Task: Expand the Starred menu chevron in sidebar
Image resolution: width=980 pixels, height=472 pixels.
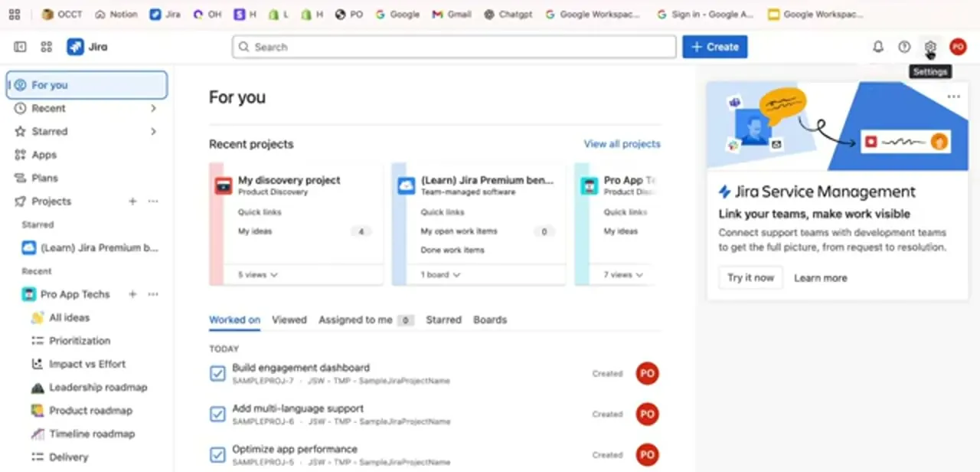Action: pos(153,131)
